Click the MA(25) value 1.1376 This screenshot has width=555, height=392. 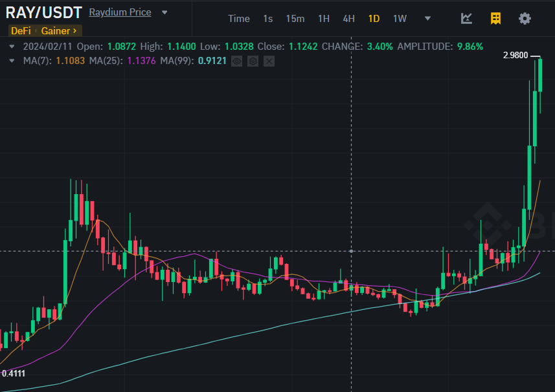[x=141, y=61]
